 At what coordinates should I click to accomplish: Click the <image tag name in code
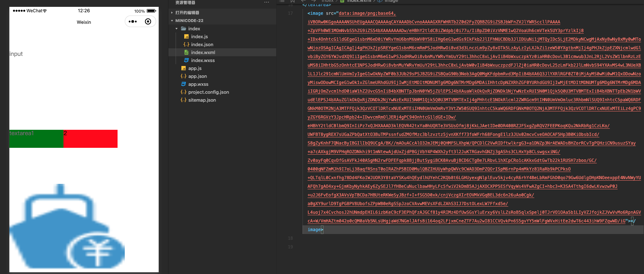pyautogui.click(x=316, y=13)
